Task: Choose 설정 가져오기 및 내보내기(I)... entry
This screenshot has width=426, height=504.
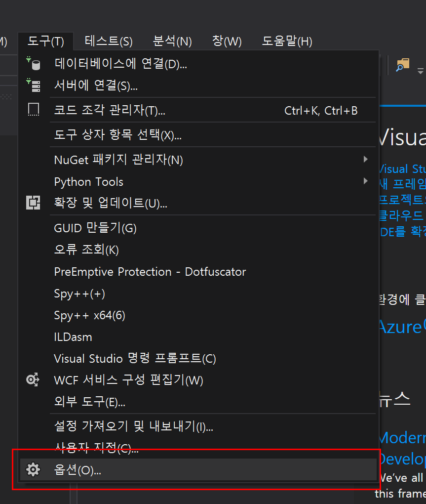Action: click(198, 426)
